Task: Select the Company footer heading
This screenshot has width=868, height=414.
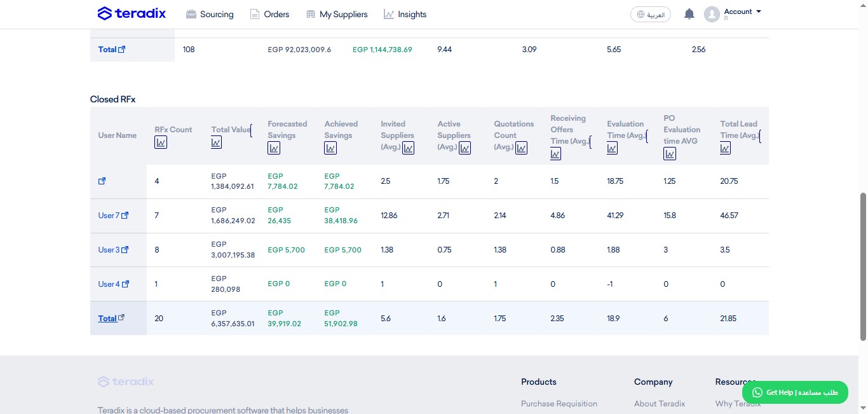Action: point(653,382)
